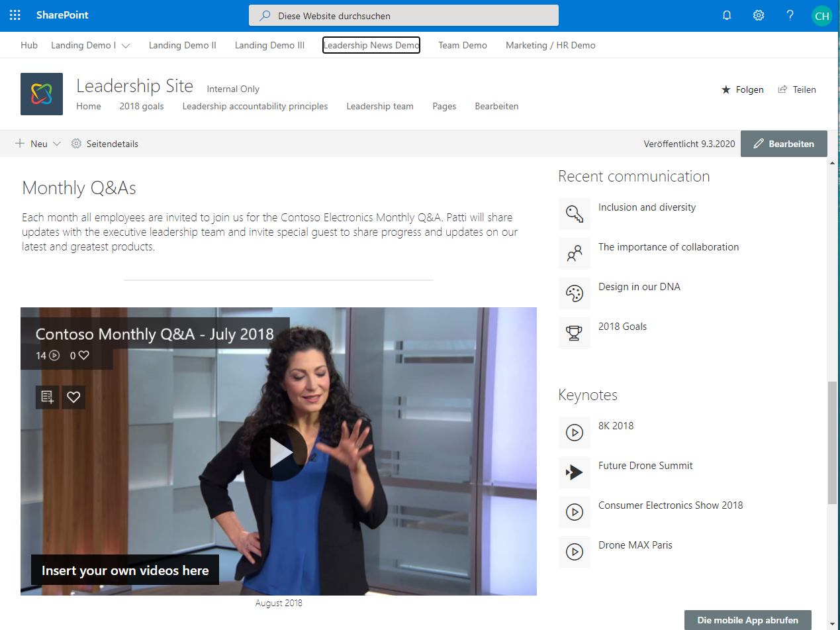Viewport: 840px width, 630px height.
Task: Click the Recent communication heading
Action: click(634, 176)
